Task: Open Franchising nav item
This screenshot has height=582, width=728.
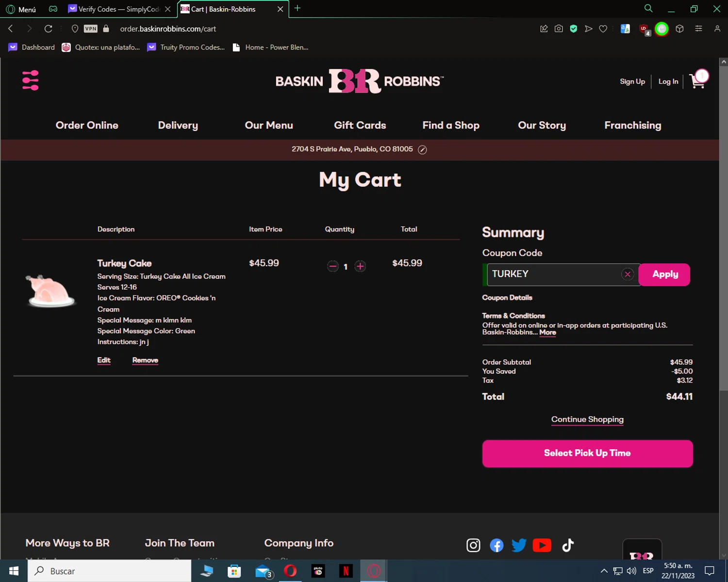Action: (x=633, y=125)
